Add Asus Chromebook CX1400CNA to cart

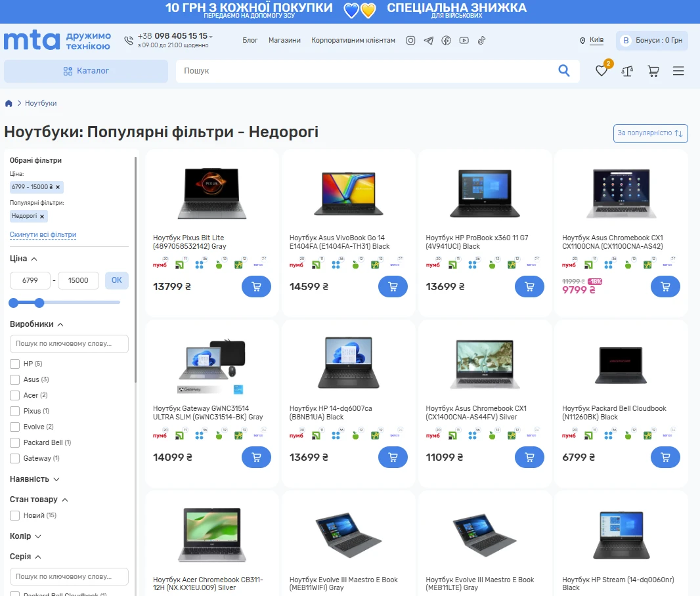click(529, 457)
